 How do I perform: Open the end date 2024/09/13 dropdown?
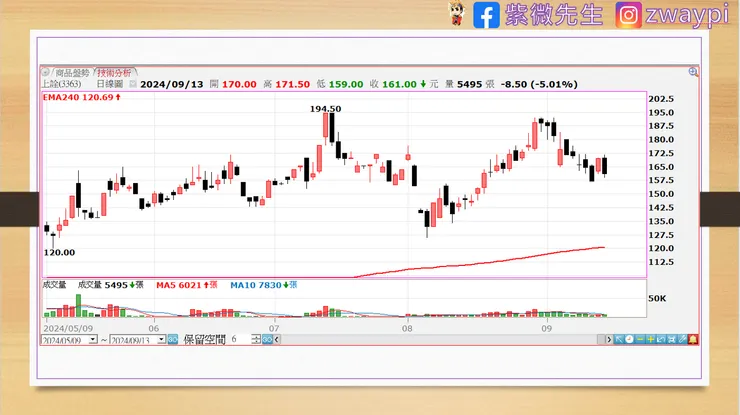(x=161, y=339)
